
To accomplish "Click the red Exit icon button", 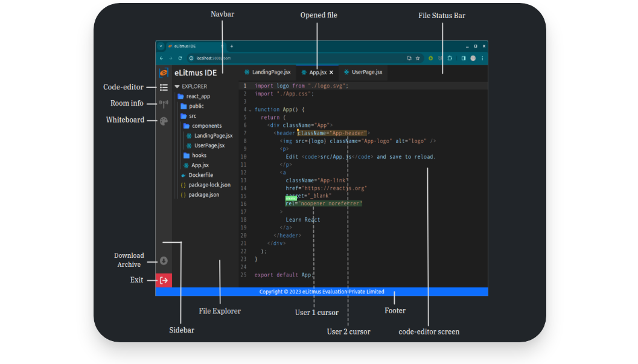I will tap(164, 280).
